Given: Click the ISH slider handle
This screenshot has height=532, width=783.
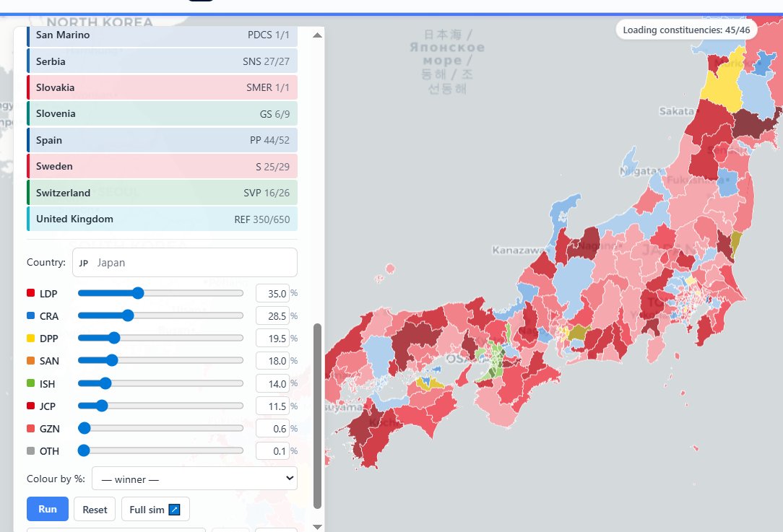Looking at the screenshot, I should click(x=105, y=383).
